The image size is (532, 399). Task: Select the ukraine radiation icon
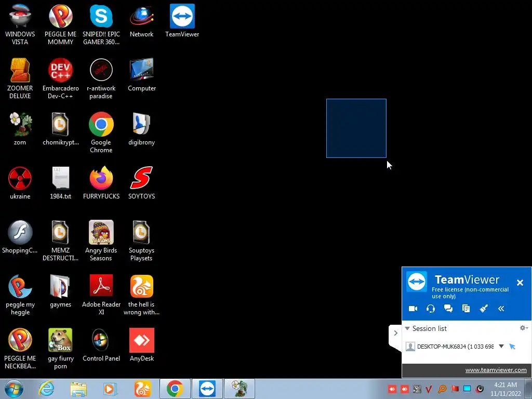20,182
